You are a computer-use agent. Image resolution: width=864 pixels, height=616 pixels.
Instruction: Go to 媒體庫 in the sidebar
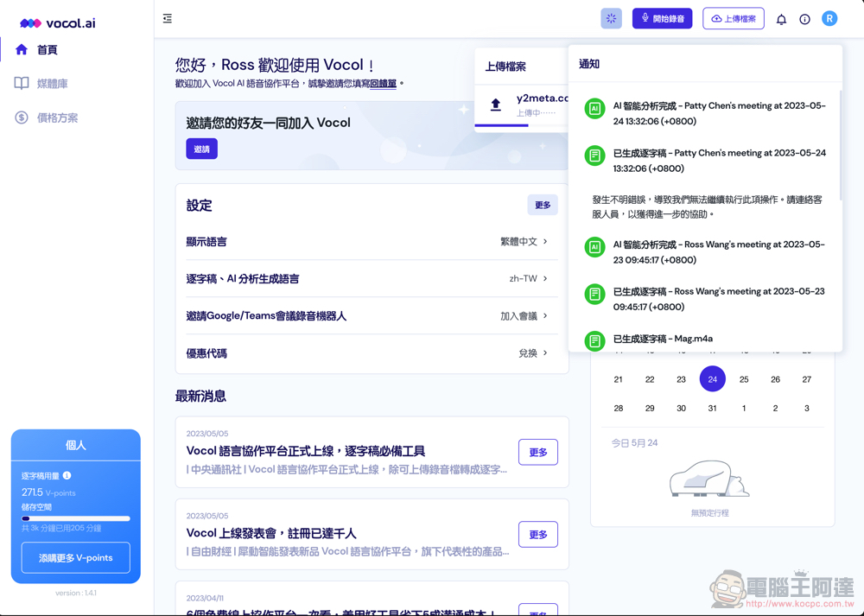(x=52, y=84)
